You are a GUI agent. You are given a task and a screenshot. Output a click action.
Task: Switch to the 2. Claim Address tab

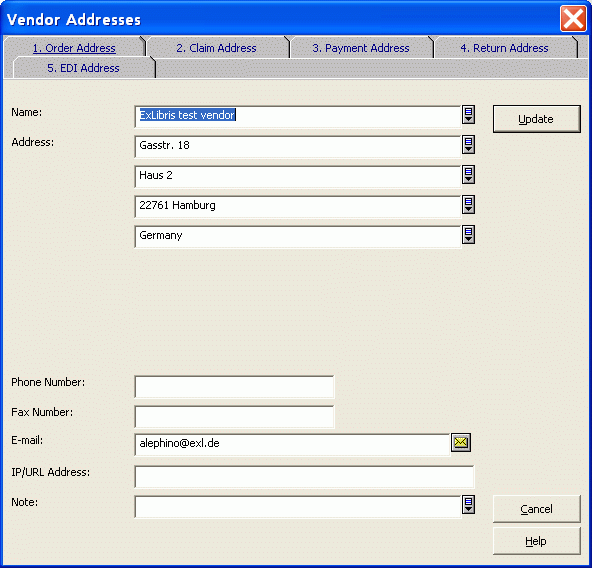click(216, 48)
